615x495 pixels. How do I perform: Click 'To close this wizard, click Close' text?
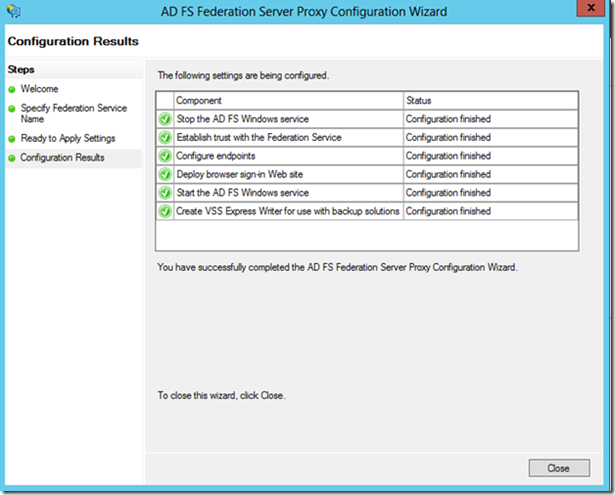click(x=221, y=395)
